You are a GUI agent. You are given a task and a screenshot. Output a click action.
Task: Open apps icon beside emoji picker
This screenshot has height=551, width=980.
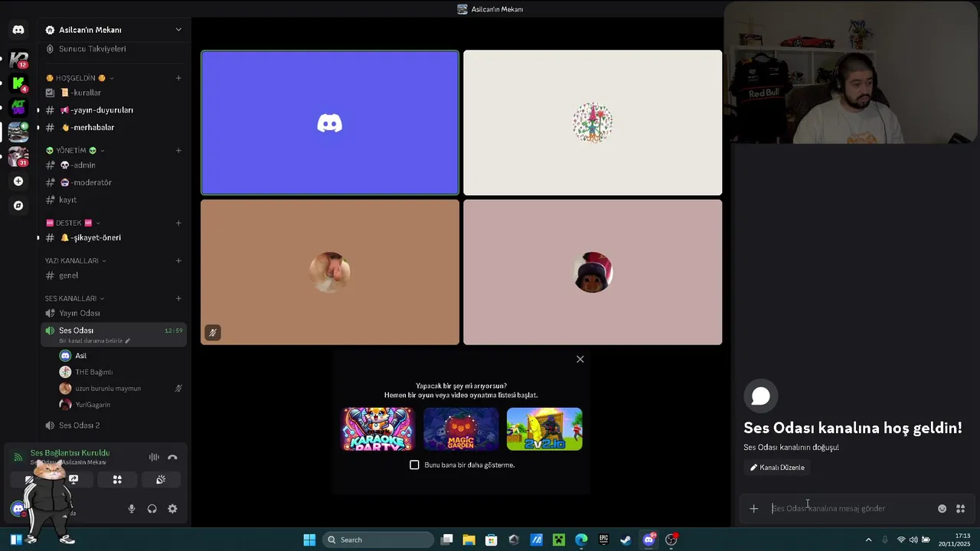click(960, 509)
